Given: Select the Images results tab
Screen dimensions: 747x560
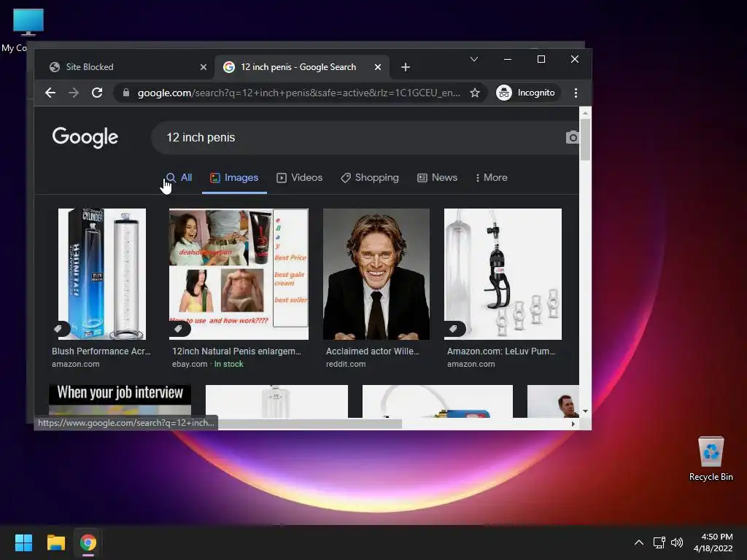Looking at the screenshot, I should coord(234,178).
